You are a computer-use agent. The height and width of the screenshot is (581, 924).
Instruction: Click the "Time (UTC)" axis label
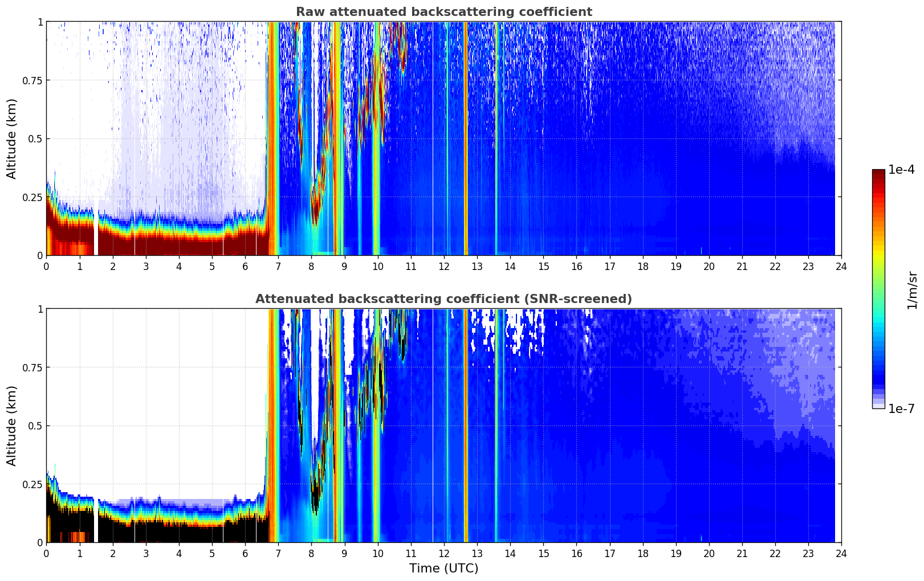[x=443, y=568]
